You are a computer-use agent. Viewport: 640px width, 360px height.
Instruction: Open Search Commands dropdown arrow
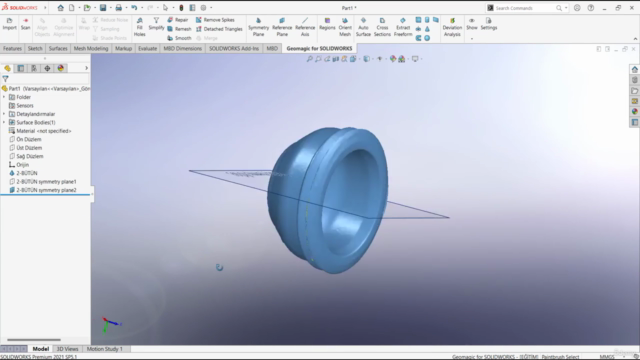tap(566, 8)
